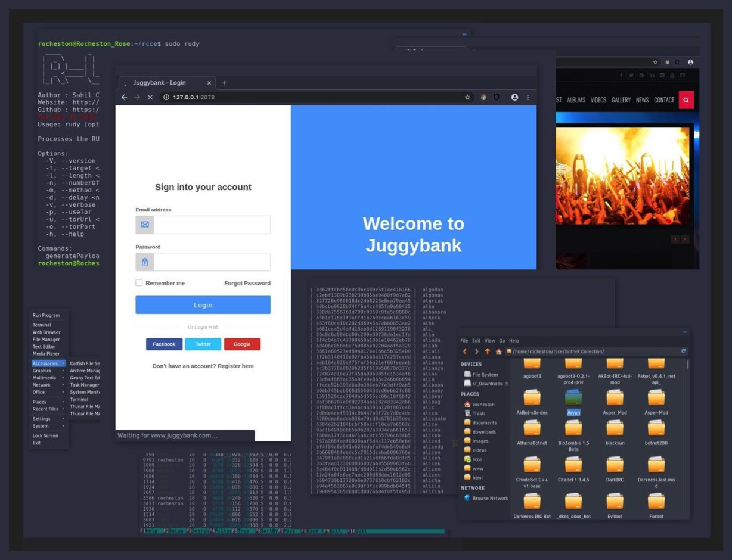Click Twitter icon on music site header

[631, 76]
